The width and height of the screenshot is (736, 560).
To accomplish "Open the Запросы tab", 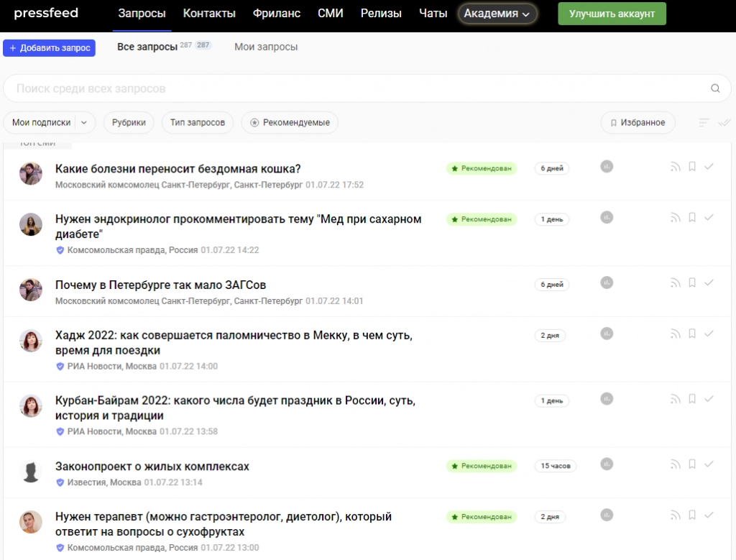I will pos(142,14).
